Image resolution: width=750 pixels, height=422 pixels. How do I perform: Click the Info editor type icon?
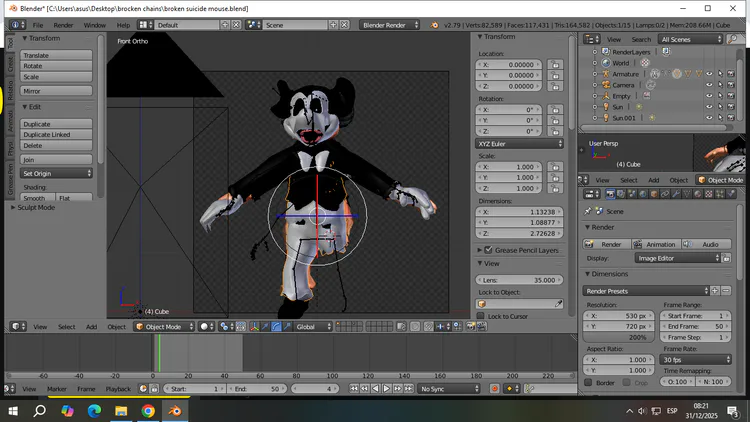click(x=18, y=25)
